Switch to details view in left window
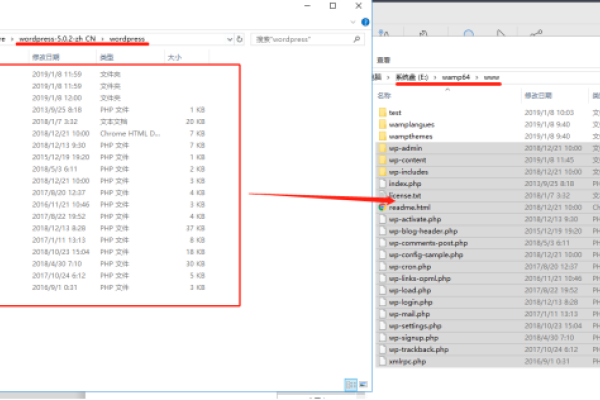600x400 pixels. click(350, 384)
